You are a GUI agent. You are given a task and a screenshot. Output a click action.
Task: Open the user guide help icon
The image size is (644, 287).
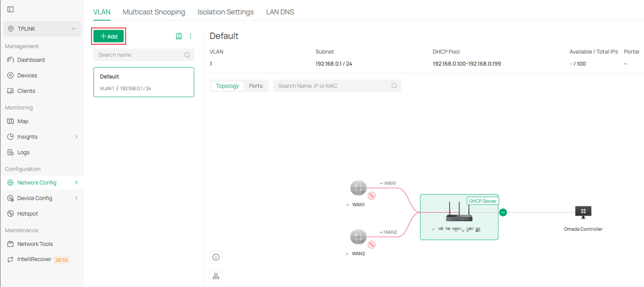pos(178,36)
